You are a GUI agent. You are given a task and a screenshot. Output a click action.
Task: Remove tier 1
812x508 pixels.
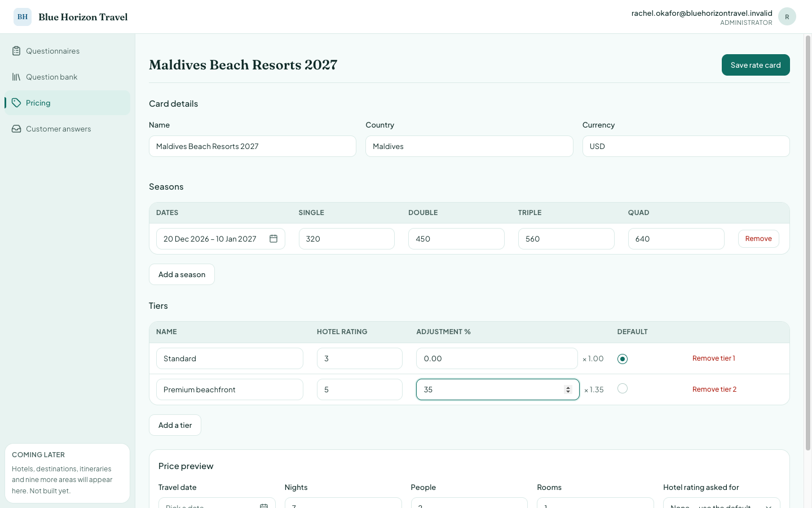(714, 358)
